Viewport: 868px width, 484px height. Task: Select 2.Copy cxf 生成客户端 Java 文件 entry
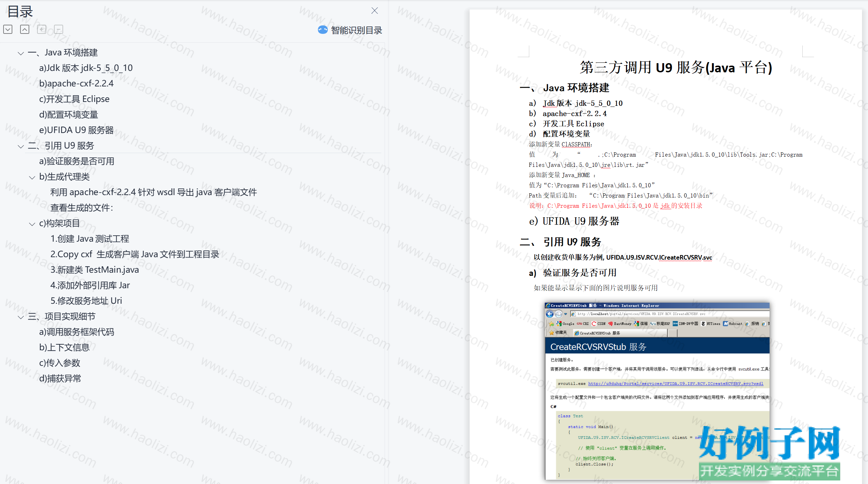tap(135, 254)
